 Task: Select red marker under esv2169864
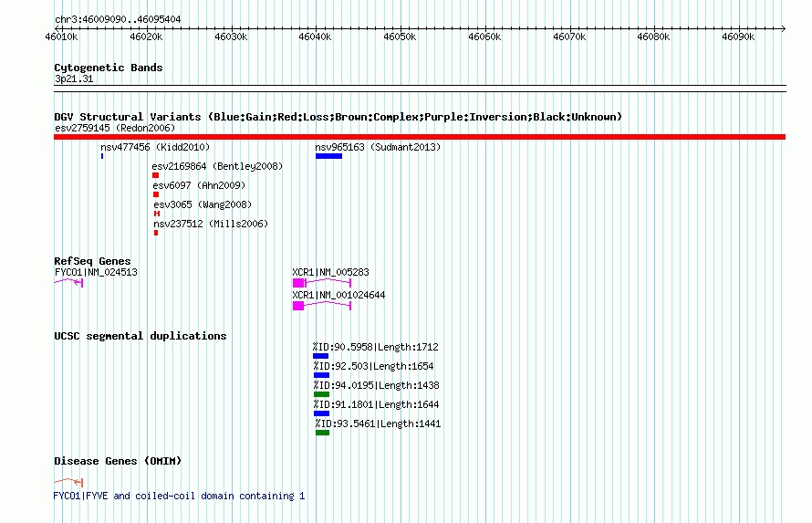click(x=155, y=175)
